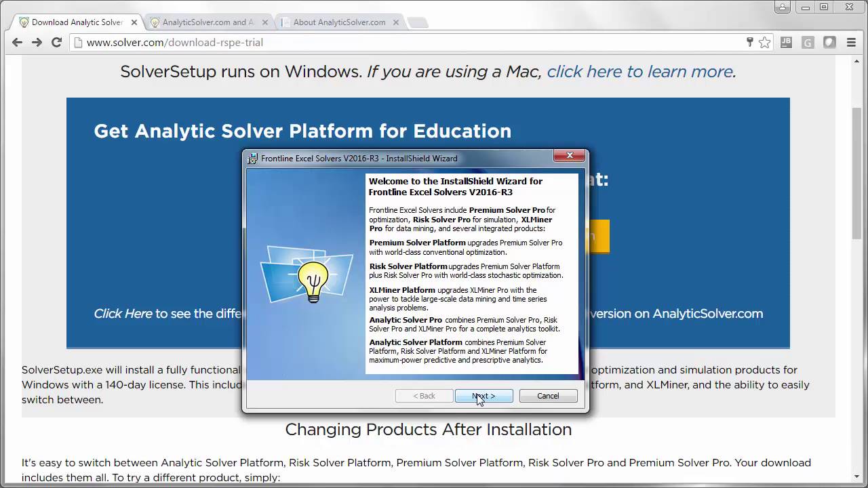Close the InstallShield Wizard dialog

(x=570, y=156)
